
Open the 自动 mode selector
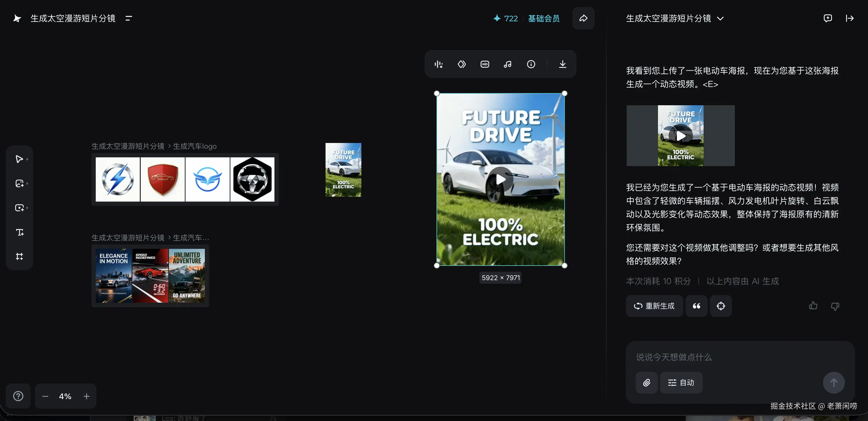click(681, 383)
